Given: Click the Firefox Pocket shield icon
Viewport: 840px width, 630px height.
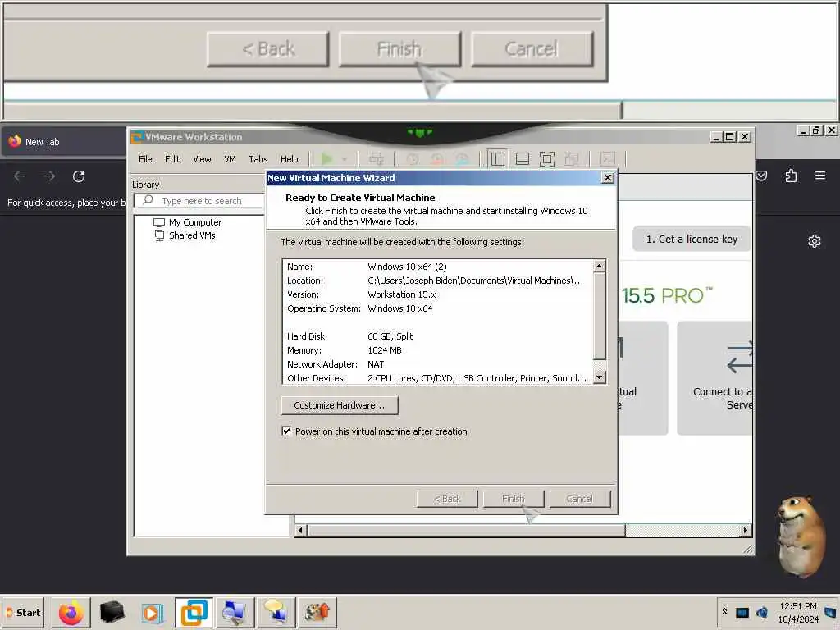Looking at the screenshot, I should click(762, 176).
